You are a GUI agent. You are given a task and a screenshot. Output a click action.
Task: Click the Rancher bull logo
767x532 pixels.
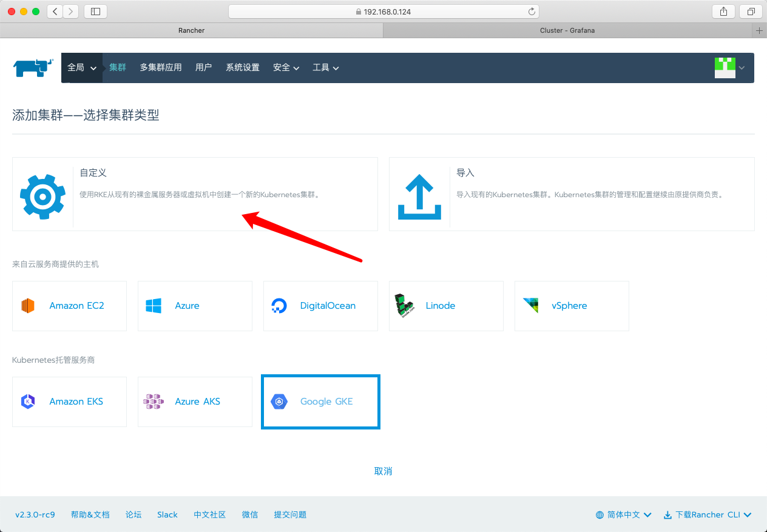pos(33,68)
